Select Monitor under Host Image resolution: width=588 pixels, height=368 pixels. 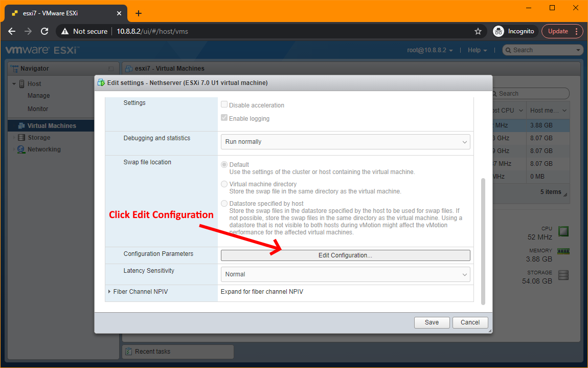(x=38, y=109)
